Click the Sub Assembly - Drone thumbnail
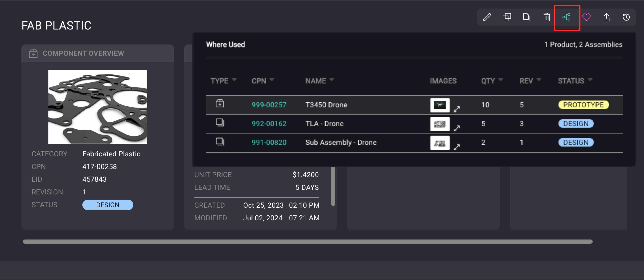 440,143
